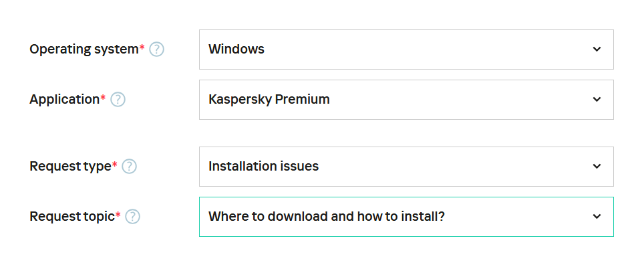The height and width of the screenshot is (271, 644).
Task: Click the chevron on the Request topic field
Action: (597, 217)
